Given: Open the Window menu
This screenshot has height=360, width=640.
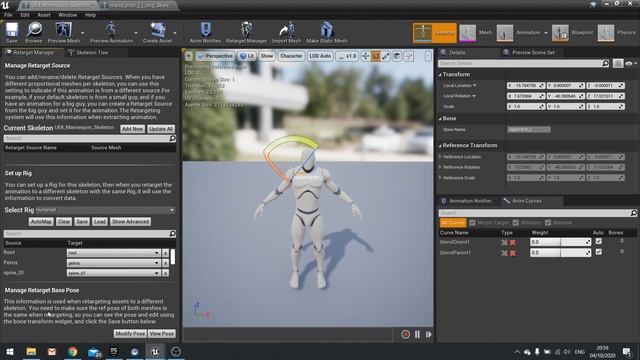Looking at the screenshot, I should tap(67, 15).
